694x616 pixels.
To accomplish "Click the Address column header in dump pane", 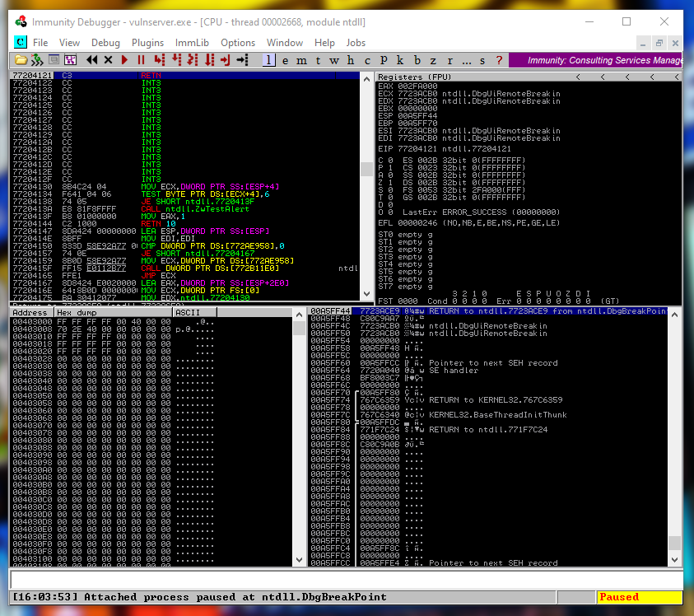I will pyautogui.click(x=31, y=313).
